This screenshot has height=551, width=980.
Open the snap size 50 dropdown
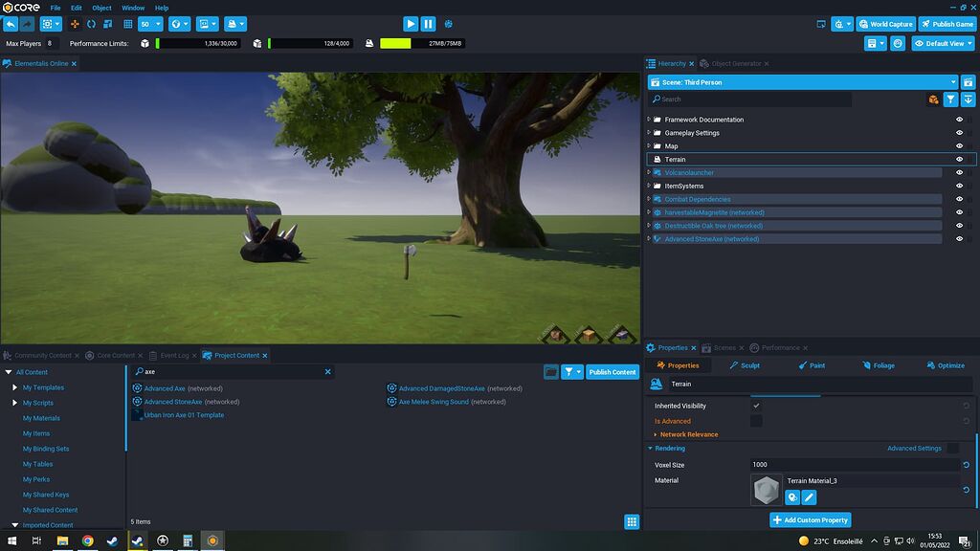[x=150, y=24]
